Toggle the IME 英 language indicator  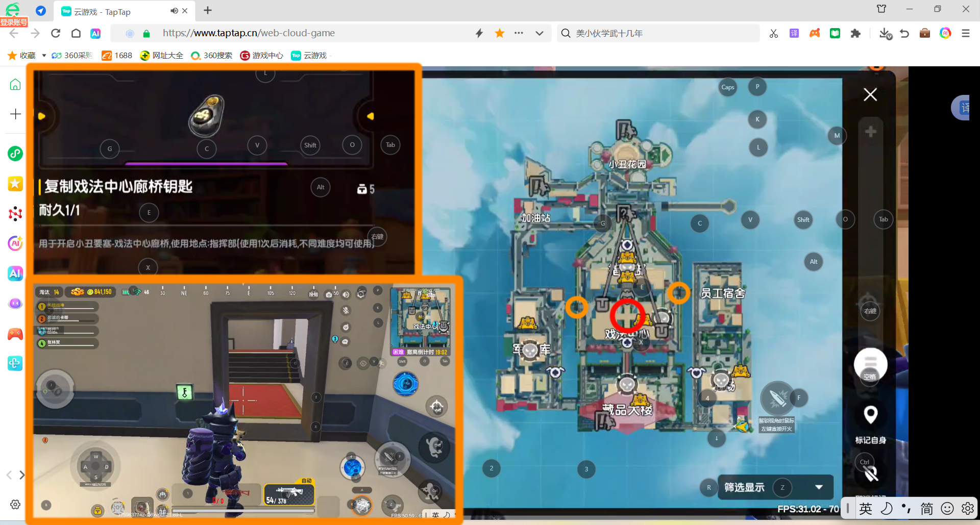[866, 509]
